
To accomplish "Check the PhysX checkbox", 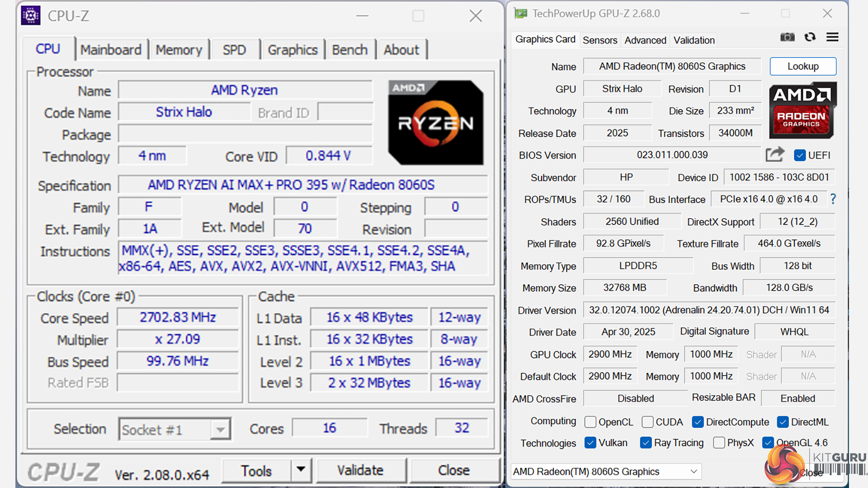I will 719,443.
